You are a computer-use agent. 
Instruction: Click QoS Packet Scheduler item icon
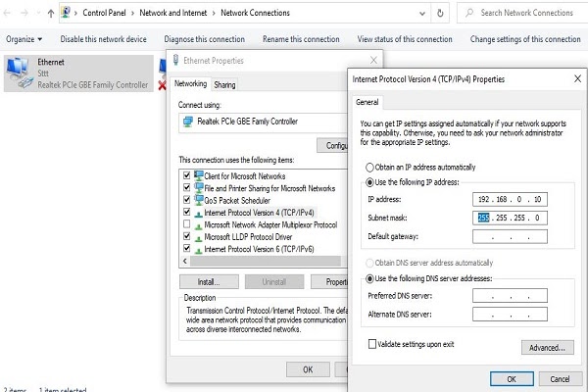[198, 200]
